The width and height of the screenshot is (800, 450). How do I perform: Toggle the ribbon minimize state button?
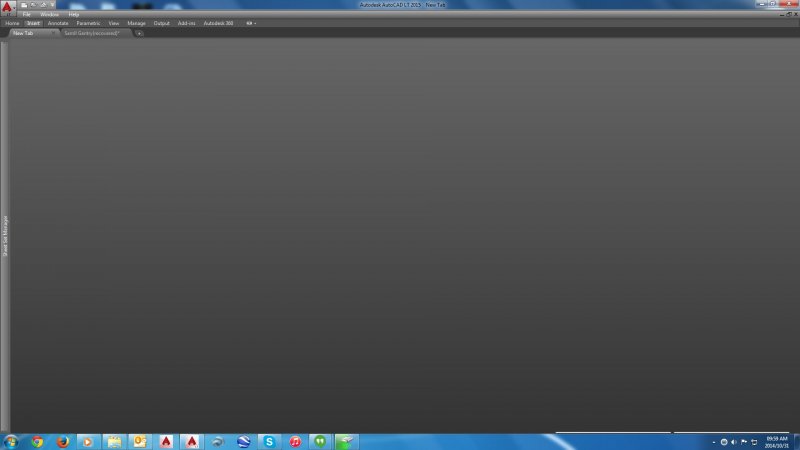251,23
